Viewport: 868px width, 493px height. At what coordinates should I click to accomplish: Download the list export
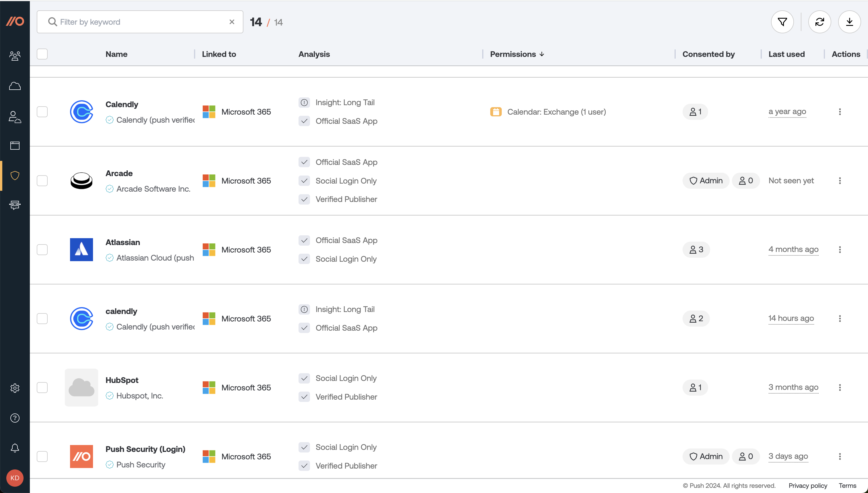pos(849,22)
